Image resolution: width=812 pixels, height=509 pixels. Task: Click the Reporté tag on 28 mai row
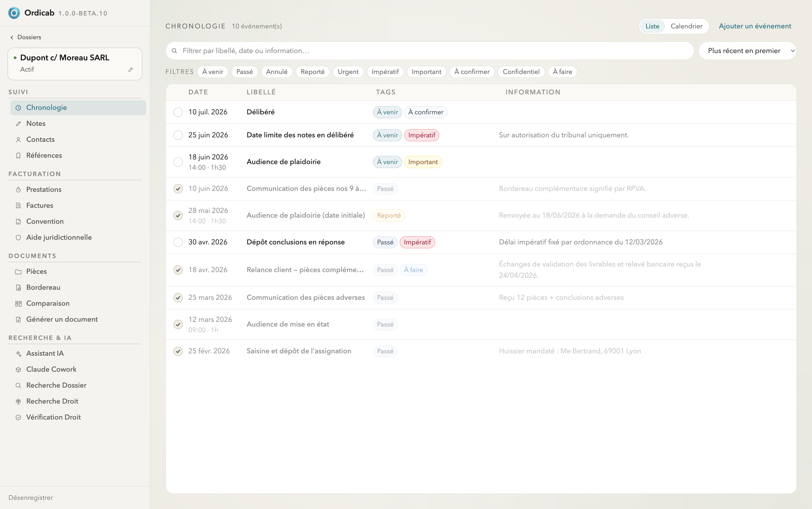click(x=389, y=216)
